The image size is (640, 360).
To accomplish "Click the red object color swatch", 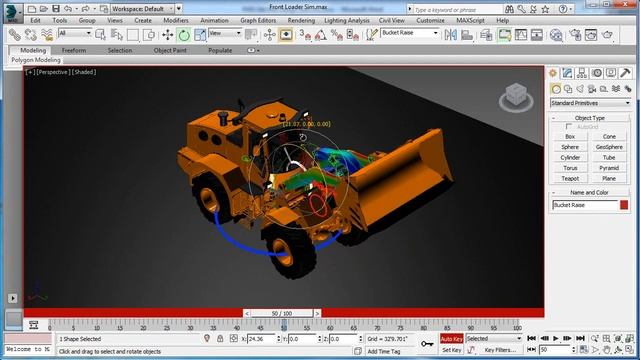I will click(624, 205).
